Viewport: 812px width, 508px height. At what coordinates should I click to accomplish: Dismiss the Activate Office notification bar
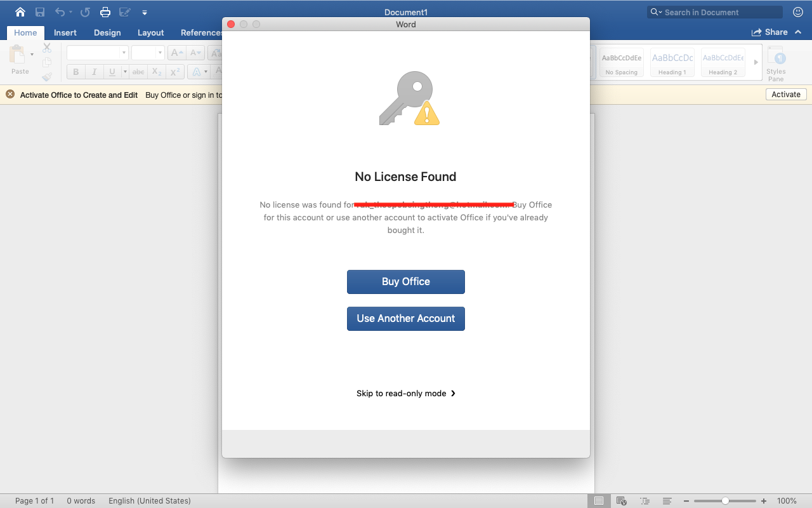pos(10,95)
